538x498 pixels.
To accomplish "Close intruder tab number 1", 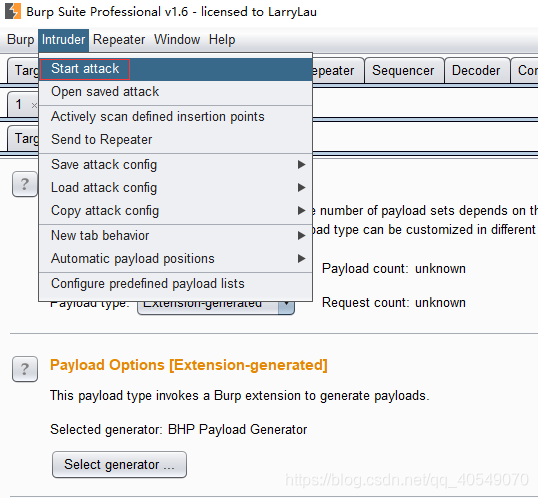I will [34, 105].
